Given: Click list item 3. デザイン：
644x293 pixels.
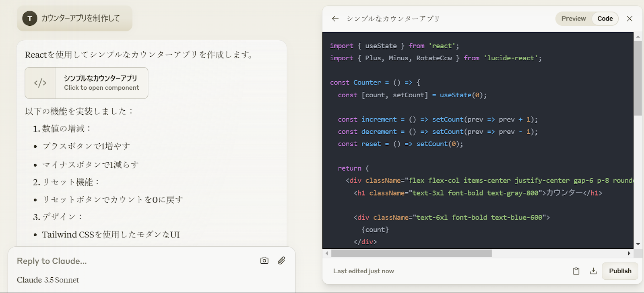Looking at the screenshot, I should pos(58,217).
